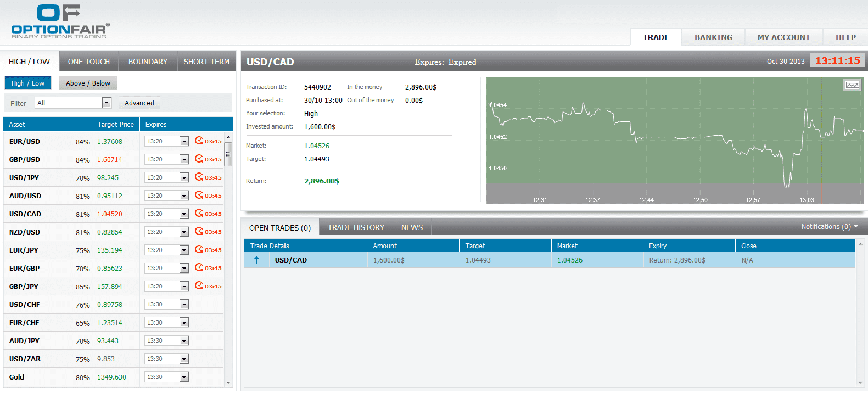Switch to the ONE TOUCH tab
The image size is (868, 396).
(x=89, y=62)
